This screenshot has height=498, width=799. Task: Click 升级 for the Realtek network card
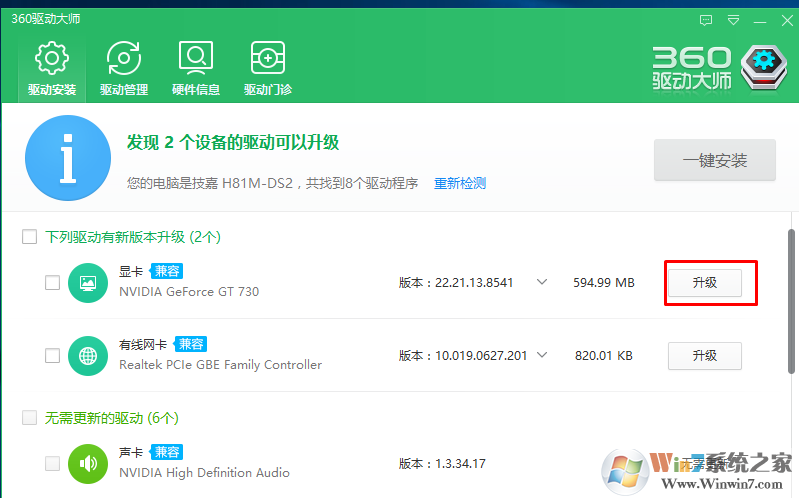tap(704, 355)
